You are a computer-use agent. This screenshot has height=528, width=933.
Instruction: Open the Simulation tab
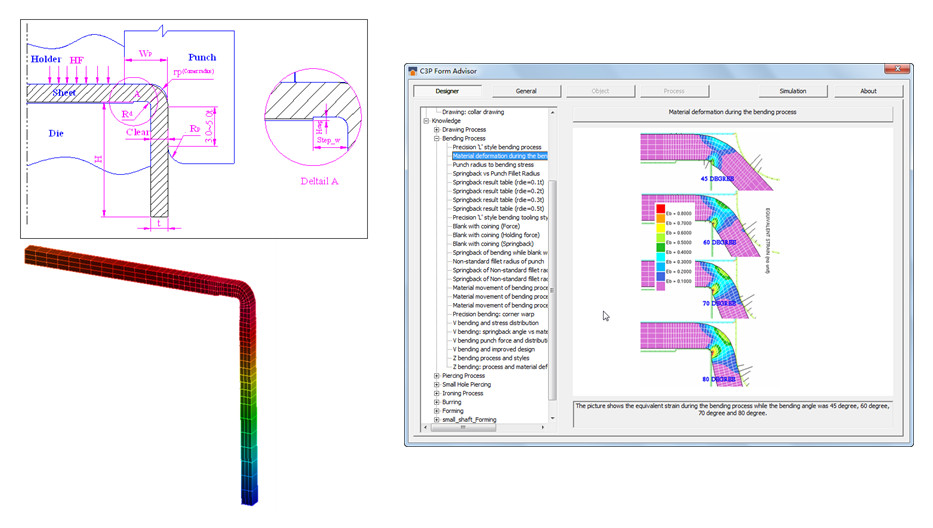(x=792, y=91)
